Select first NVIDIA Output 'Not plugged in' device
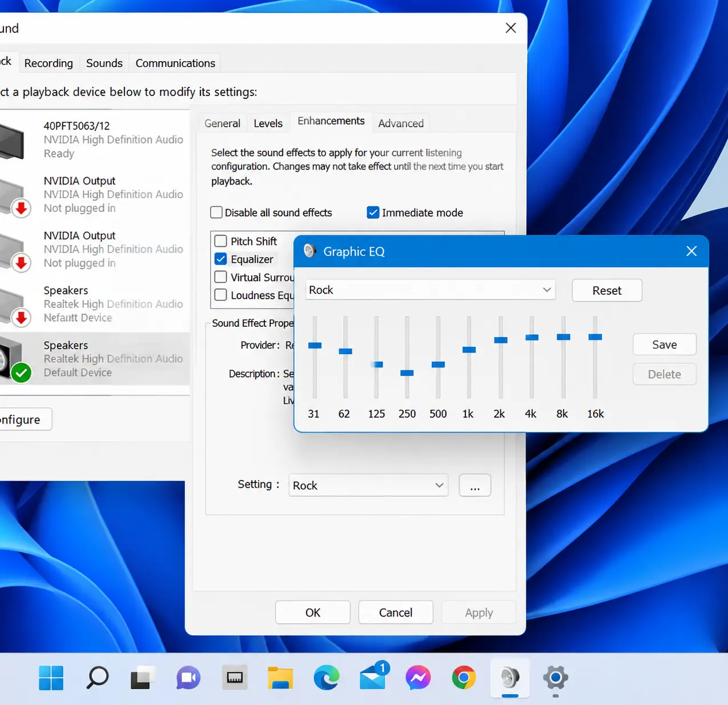This screenshot has width=728, height=705. pos(95,194)
